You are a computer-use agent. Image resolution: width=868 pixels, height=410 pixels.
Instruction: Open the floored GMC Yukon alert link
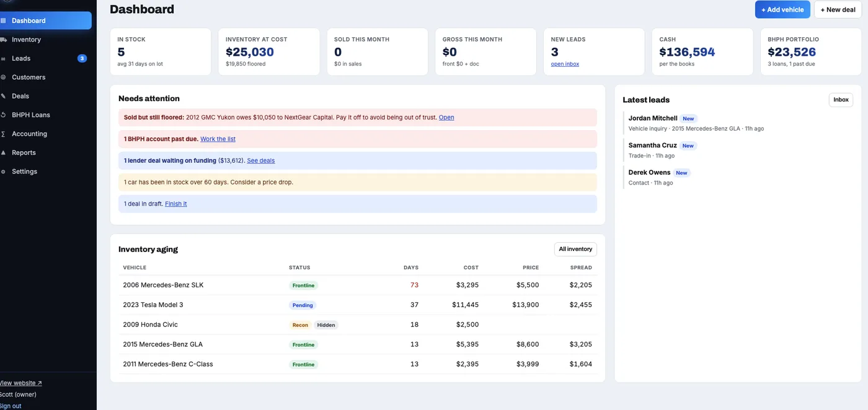[446, 117]
